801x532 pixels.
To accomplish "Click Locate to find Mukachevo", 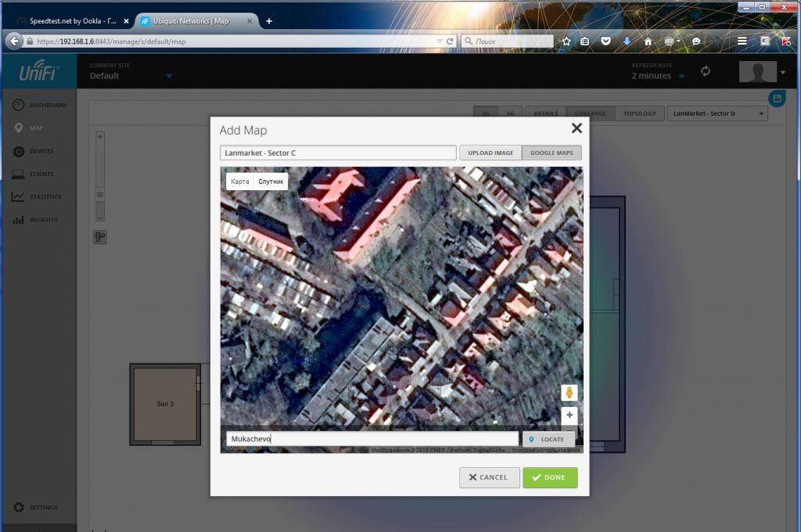I will tap(548, 439).
